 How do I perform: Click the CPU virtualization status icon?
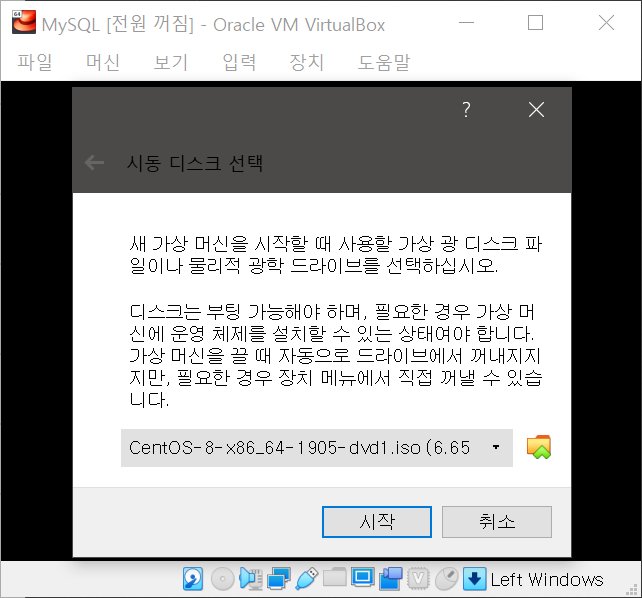tap(418, 579)
